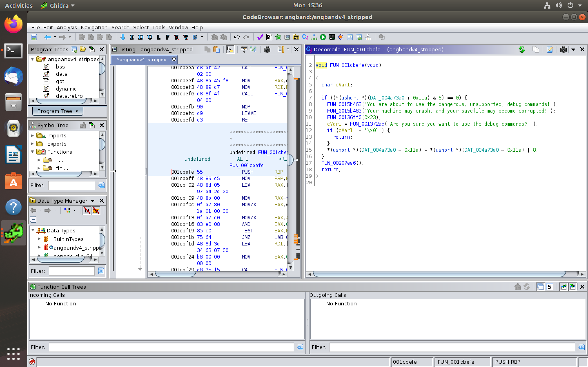Expand the Imports folder in Symbol Tree
The image size is (588, 367).
[32, 135]
